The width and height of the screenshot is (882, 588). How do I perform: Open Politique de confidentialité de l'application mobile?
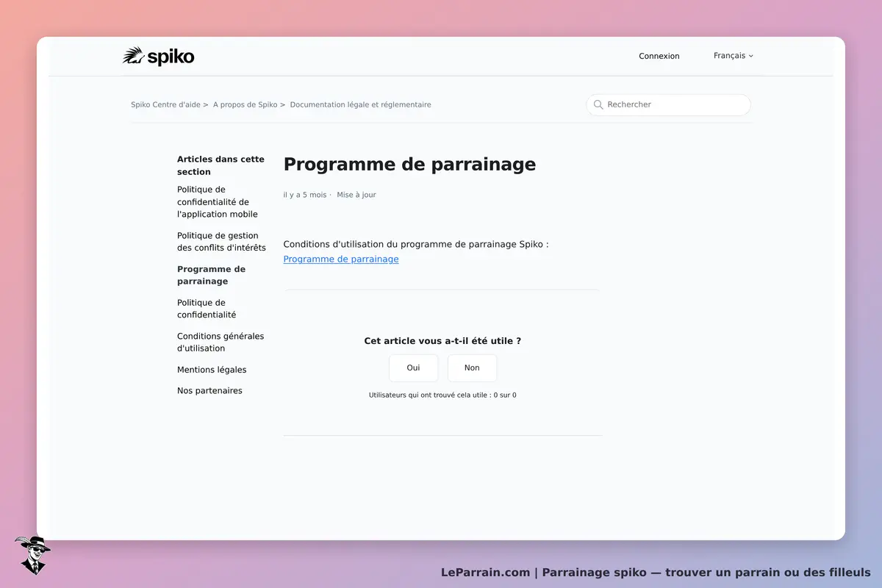[x=218, y=202]
